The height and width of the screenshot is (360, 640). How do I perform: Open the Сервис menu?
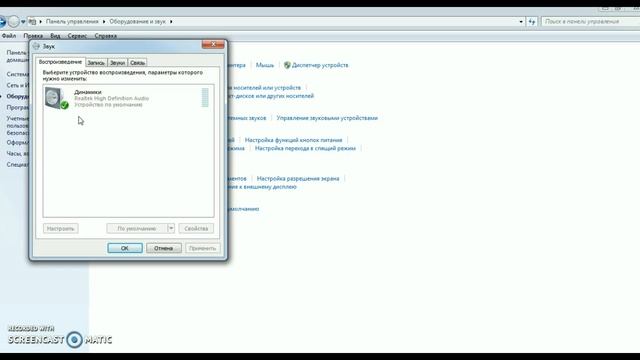pos(77,36)
